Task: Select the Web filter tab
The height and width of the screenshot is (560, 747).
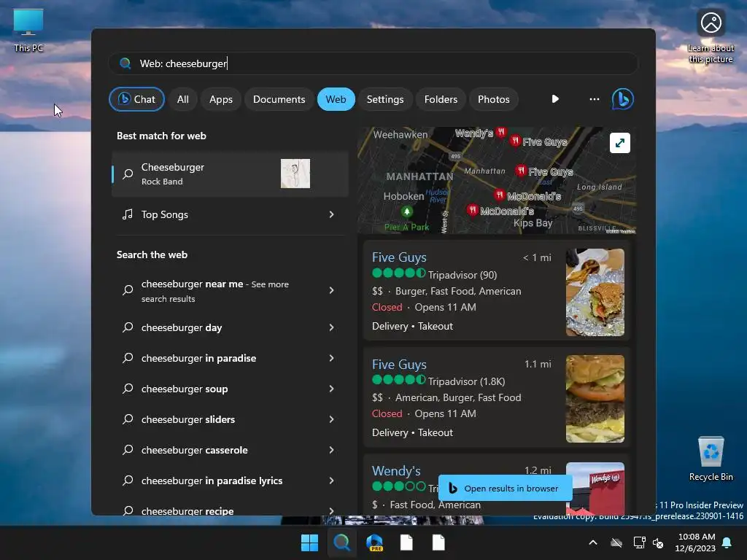Action: [x=336, y=99]
